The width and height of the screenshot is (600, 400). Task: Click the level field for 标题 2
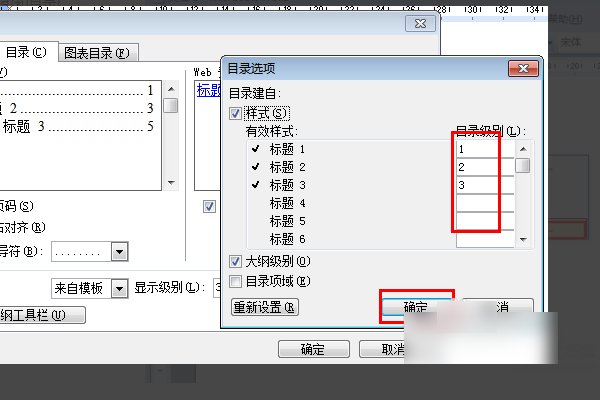click(485, 167)
